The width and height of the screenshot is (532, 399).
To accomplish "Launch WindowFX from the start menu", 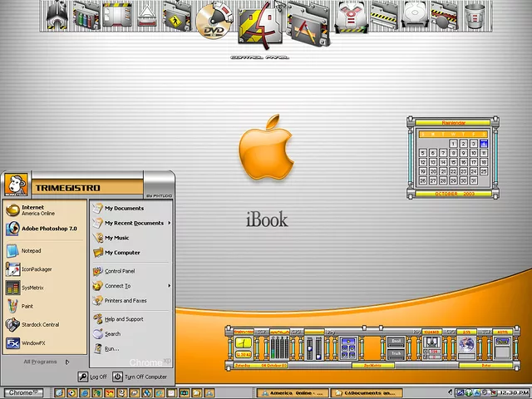I will (x=44, y=343).
